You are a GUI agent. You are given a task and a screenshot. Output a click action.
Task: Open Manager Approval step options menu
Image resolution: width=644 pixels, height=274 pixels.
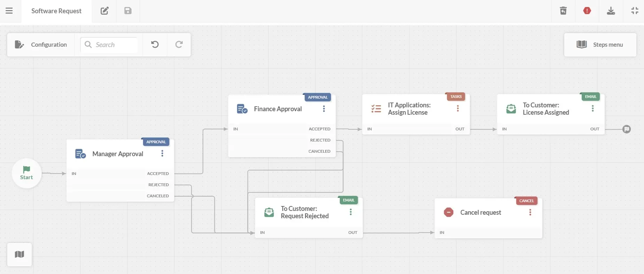pyautogui.click(x=162, y=154)
